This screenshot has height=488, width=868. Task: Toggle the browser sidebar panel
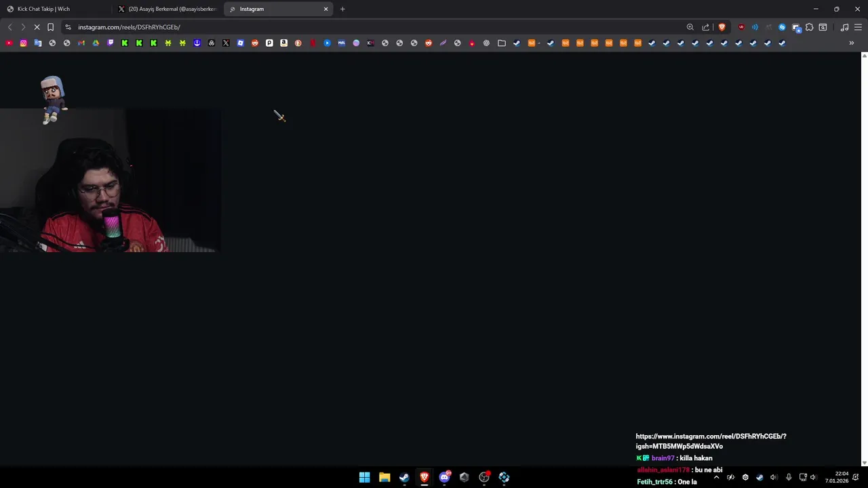pyautogui.click(x=823, y=27)
